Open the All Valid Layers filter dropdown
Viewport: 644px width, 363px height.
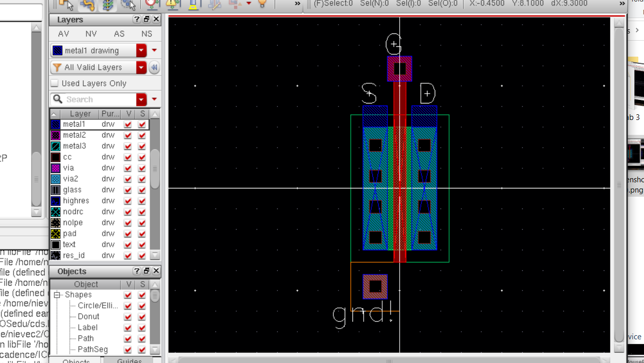141,67
